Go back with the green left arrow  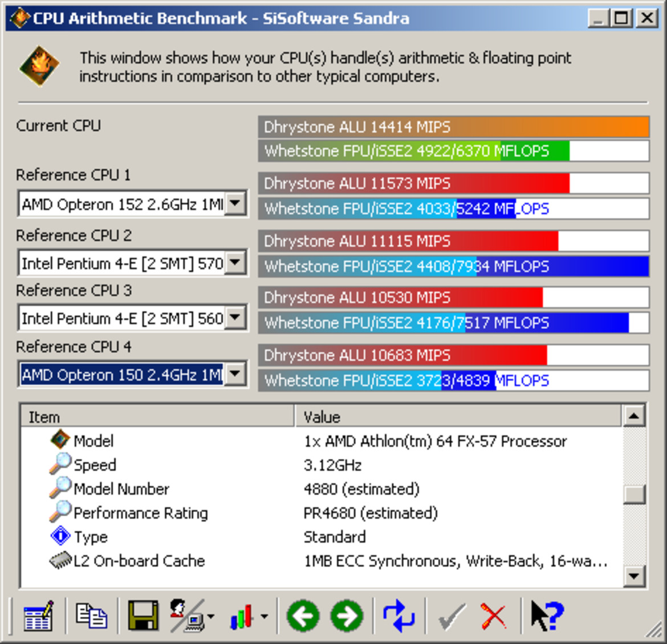(x=303, y=616)
